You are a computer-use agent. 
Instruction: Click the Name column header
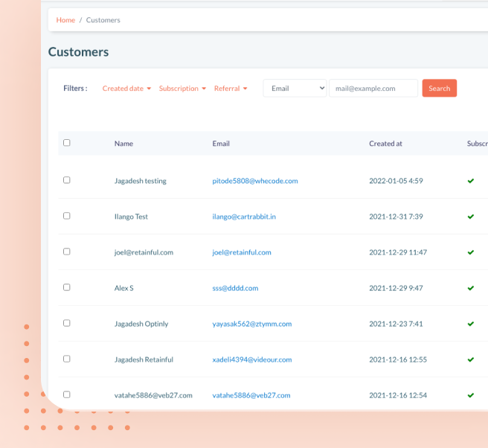123,144
